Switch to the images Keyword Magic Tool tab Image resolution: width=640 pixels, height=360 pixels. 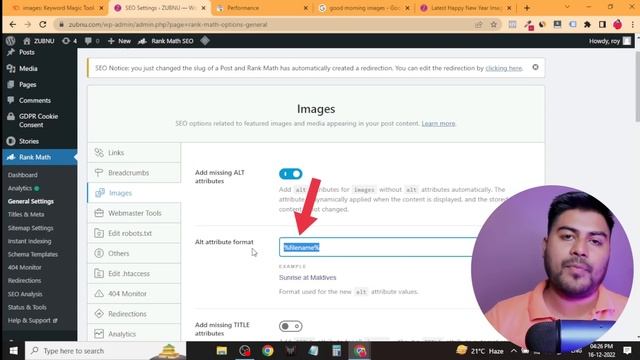56,8
